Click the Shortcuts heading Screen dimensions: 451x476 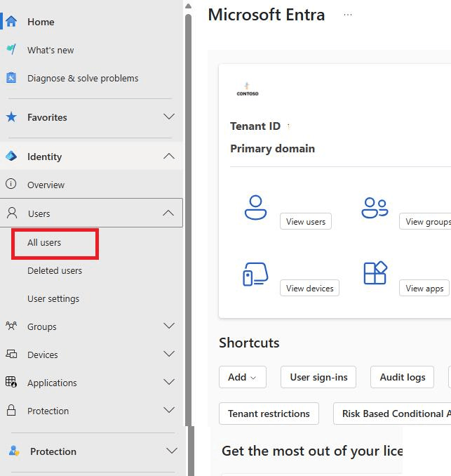(249, 343)
